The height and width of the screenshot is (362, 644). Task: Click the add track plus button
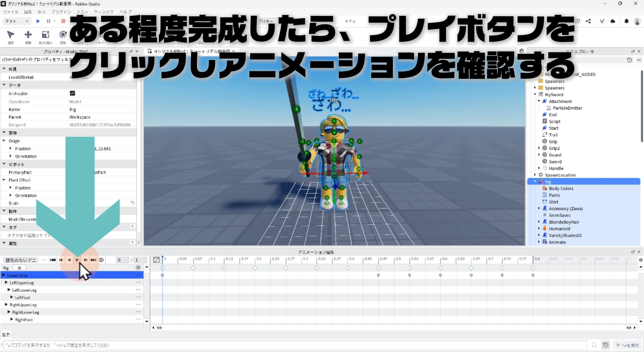(x=138, y=267)
